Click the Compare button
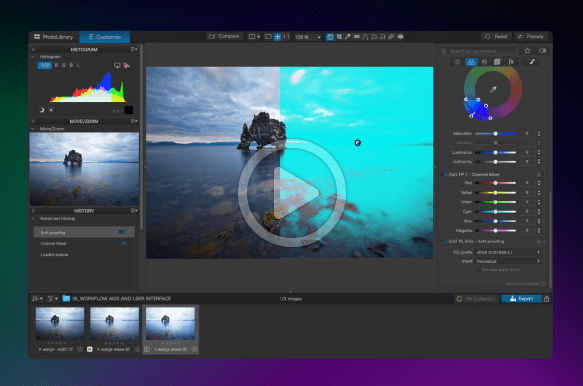583x386 pixels. click(224, 36)
